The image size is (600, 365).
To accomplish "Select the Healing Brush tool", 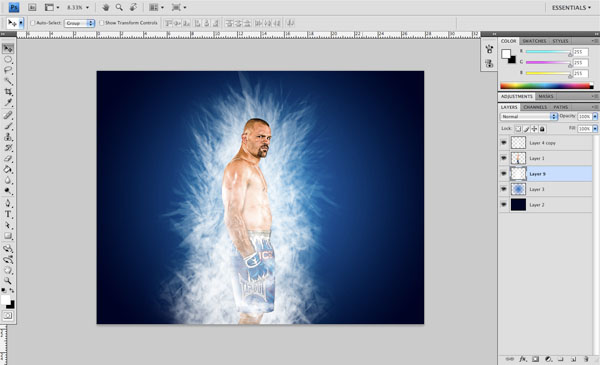I will click(8, 115).
